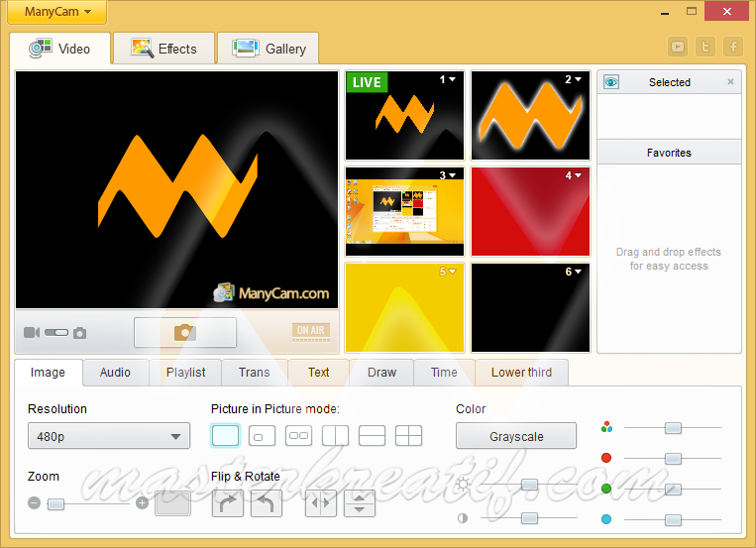This screenshot has height=548, width=756.
Task: Click the red color dot icon
Action: [606, 458]
